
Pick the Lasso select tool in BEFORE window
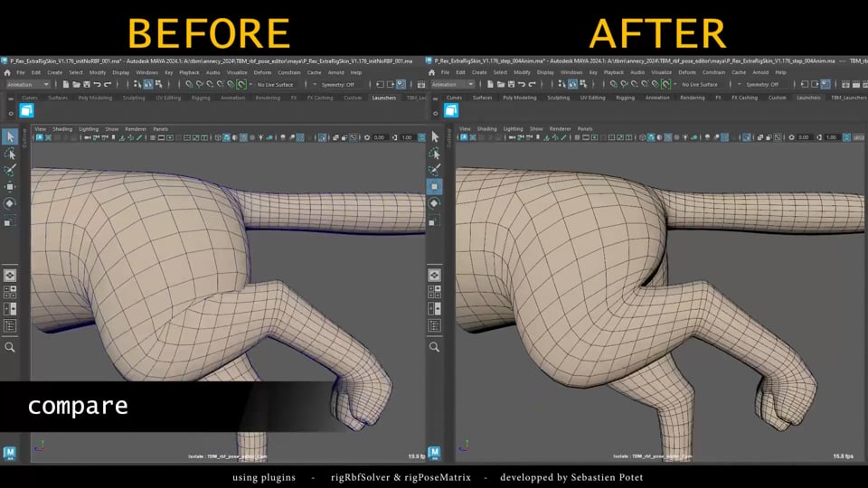pyautogui.click(x=10, y=154)
